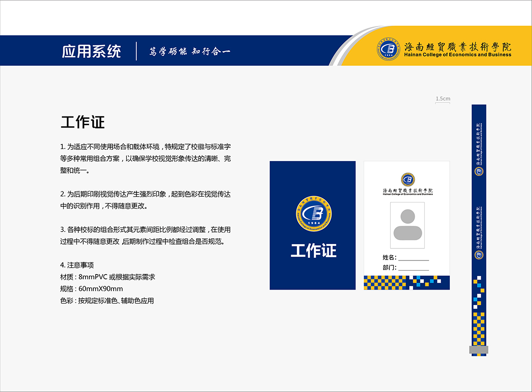Click the topmost emblem on the lanyard
This screenshot has height=392, width=532.
tap(479, 171)
